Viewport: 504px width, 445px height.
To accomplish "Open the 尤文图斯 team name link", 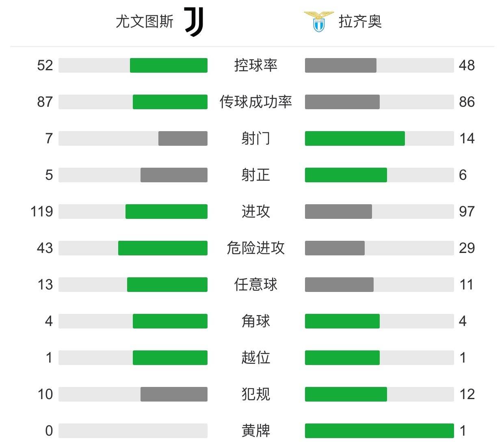I will tap(145, 22).
